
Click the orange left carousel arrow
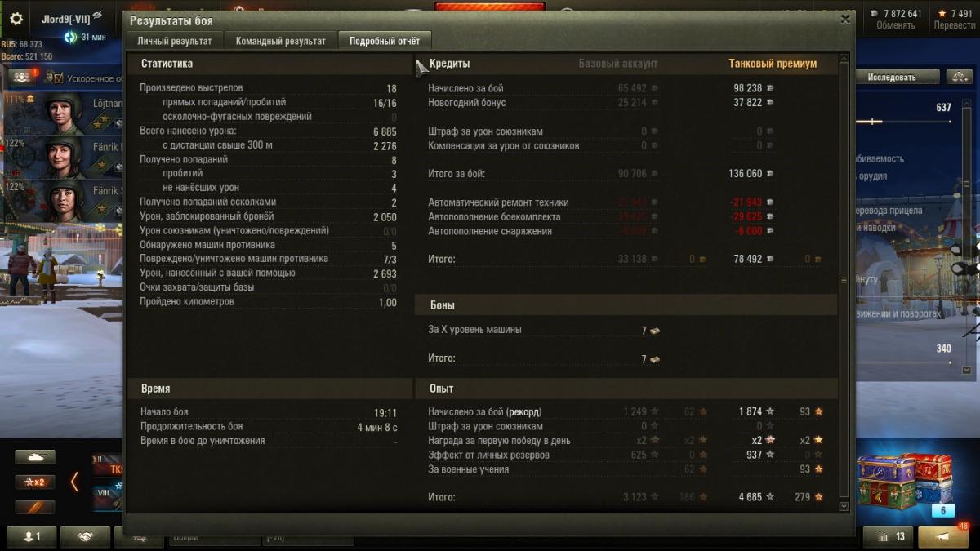coord(74,482)
